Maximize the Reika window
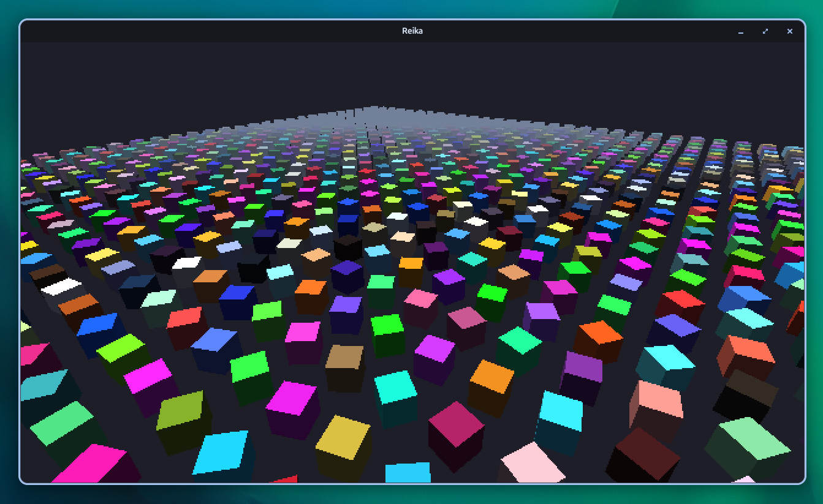 point(765,31)
